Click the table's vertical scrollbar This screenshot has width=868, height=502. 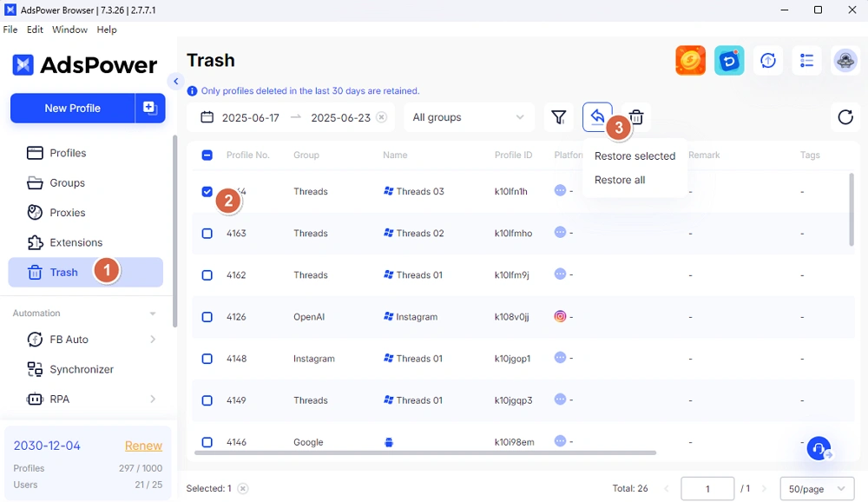(852, 209)
